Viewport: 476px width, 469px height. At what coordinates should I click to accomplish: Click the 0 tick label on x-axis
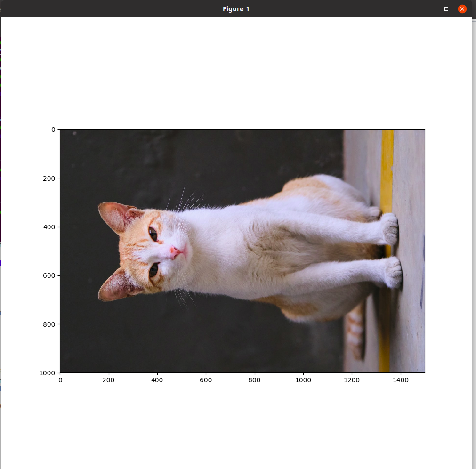click(x=60, y=380)
